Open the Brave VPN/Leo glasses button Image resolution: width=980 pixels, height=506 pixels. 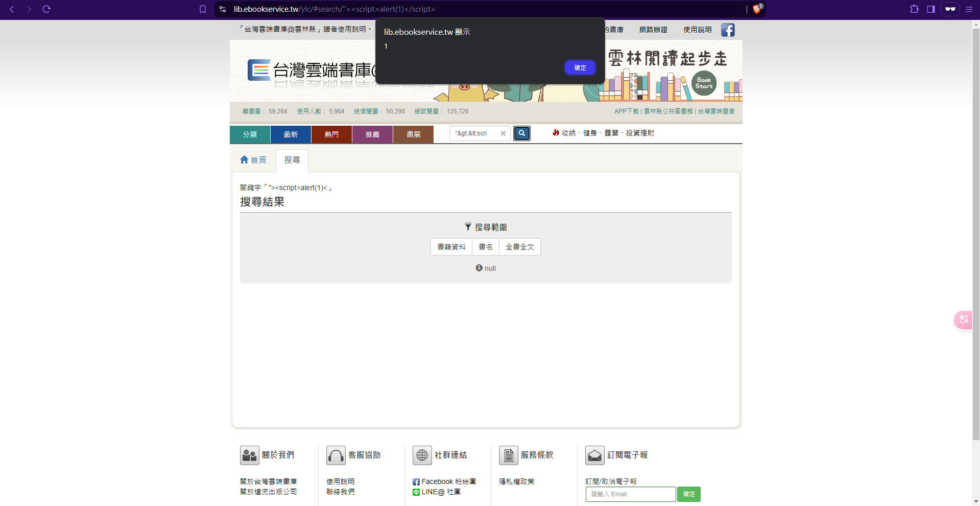[x=950, y=9]
